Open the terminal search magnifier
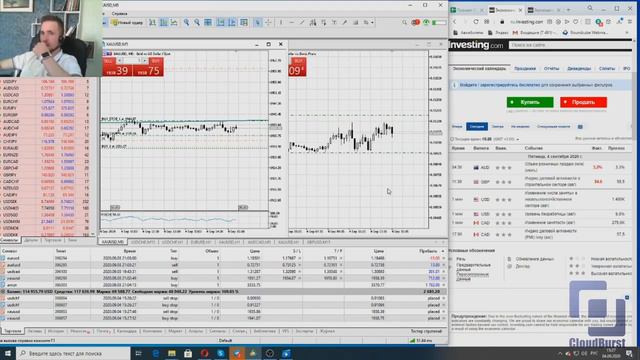This screenshot has height=360, width=640. 404,22
